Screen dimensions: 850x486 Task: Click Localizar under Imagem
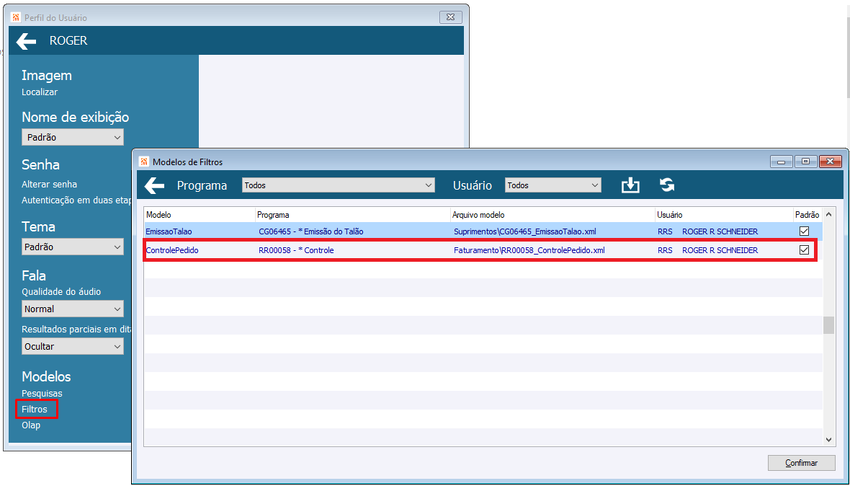click(x=40, y=92)
